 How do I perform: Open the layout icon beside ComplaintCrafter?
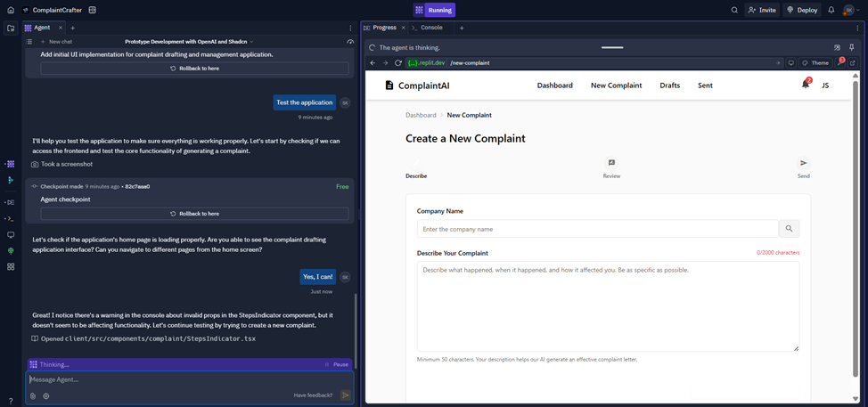[93, 10]
